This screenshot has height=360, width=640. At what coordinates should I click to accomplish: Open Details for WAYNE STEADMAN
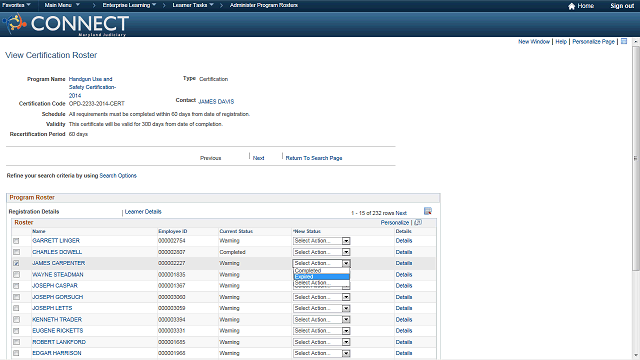(404, 275)
